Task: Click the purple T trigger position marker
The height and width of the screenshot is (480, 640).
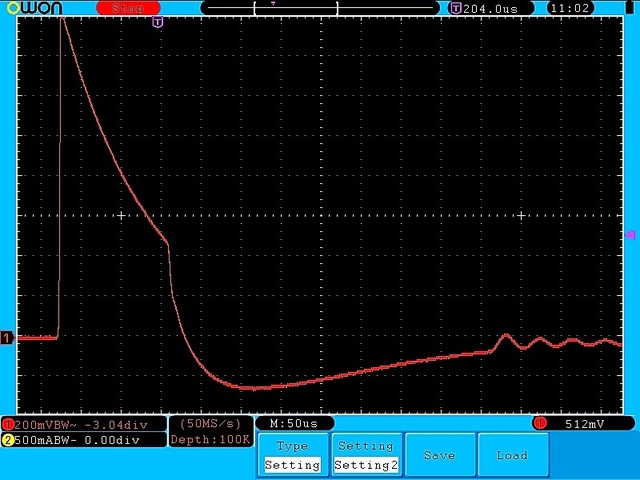Action: (157, 21)
